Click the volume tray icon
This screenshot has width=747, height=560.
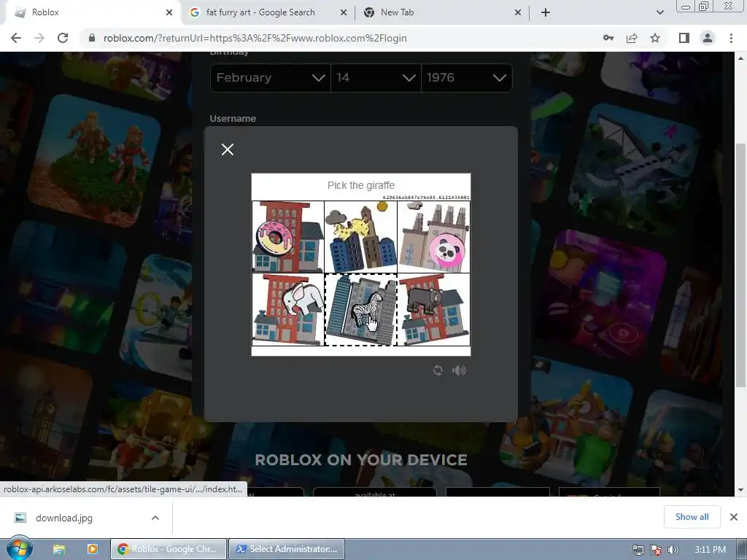click(x=673, y=550)
